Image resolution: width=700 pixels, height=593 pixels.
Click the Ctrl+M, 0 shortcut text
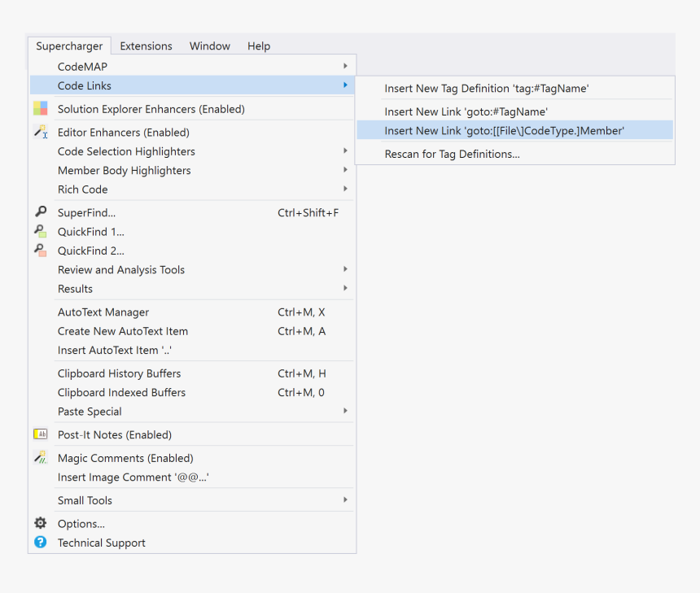[301, 392]
